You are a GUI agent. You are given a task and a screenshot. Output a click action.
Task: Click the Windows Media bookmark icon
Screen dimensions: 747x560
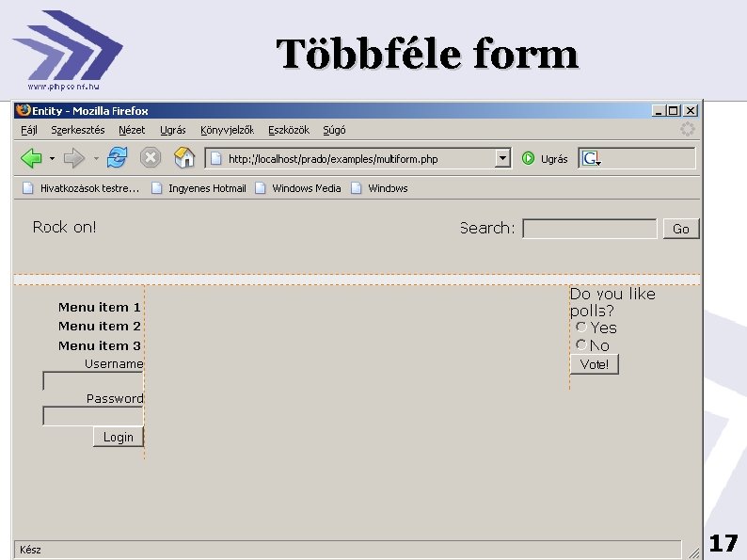point(260,188)
